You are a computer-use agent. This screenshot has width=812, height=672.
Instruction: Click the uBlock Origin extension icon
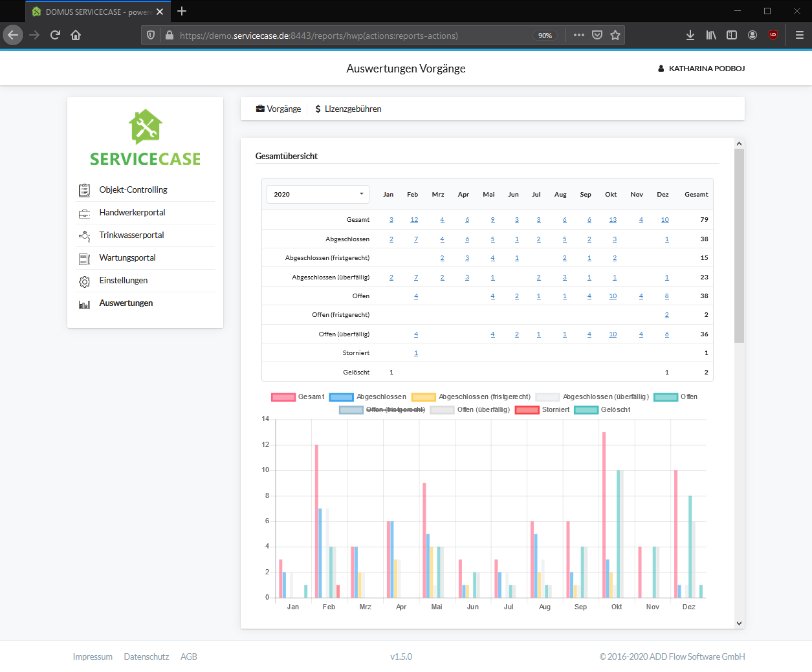[x=773, y=35]
